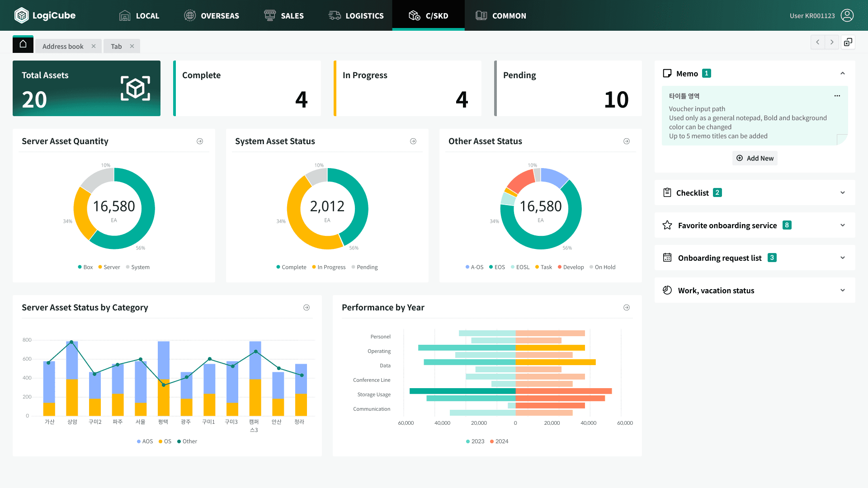Open the home tab icon
Screen dimensions: 868x488
tap(23, 44)
